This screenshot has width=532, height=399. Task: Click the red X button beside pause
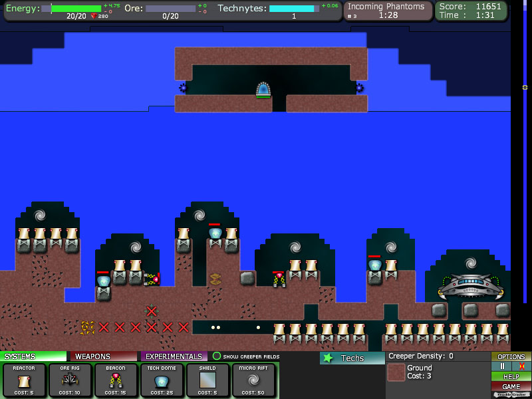tap(522, 366)
